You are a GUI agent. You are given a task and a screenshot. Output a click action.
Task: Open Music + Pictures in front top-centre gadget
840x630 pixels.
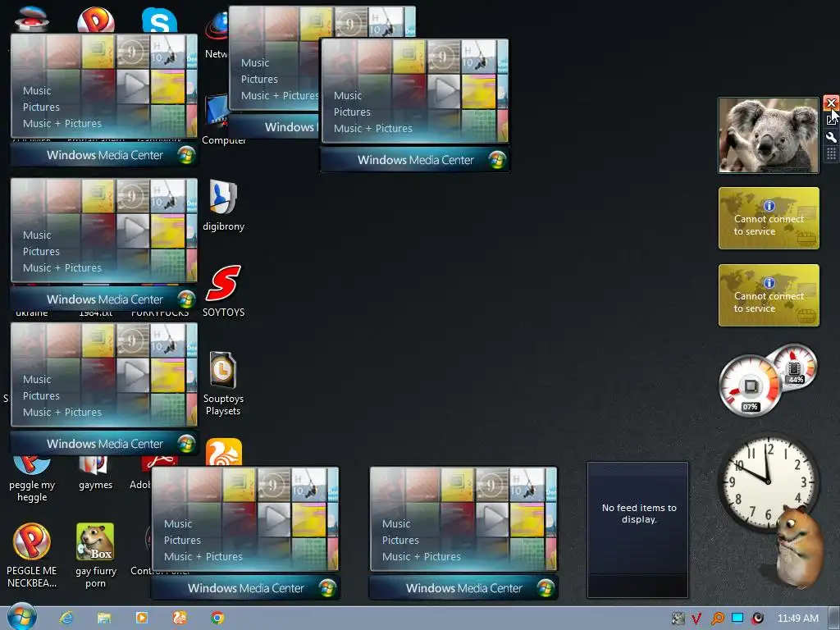[373, 128]
